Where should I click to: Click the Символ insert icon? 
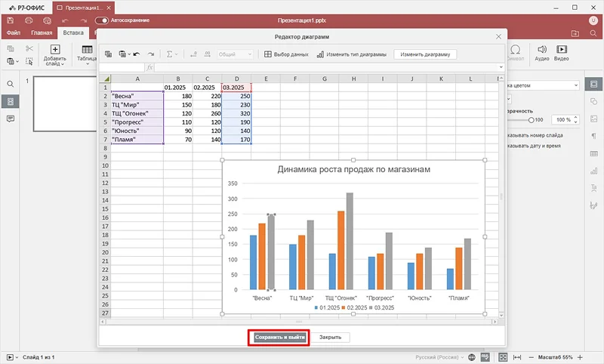pyautogui.click(x=516, y=53)
